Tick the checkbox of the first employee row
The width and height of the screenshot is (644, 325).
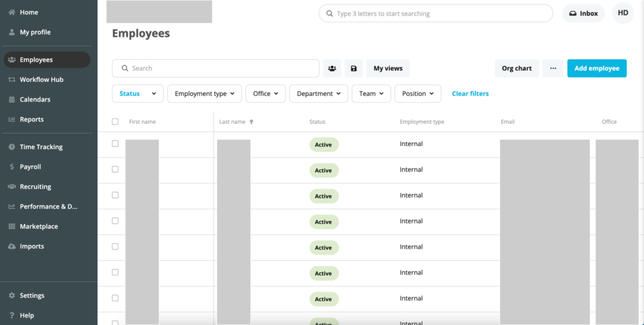point(115,144)
